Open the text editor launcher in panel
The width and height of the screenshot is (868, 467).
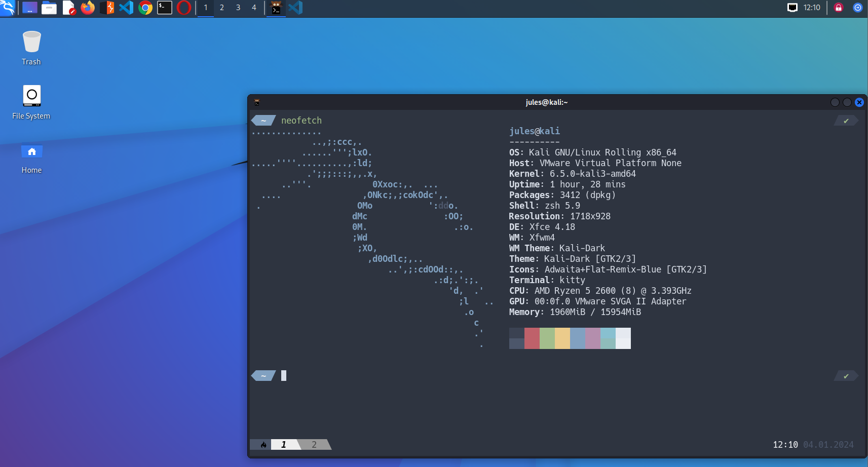[x=69, y=8]
